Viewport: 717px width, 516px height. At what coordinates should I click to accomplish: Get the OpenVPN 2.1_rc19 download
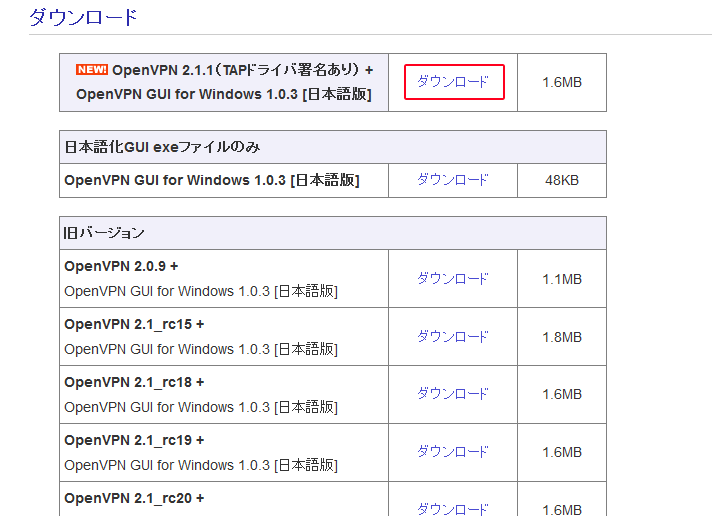click(453, 452)
